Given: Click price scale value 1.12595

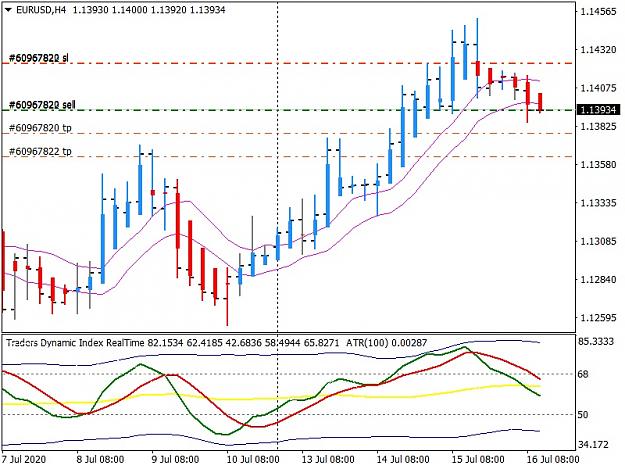Looking at the screenshot, I should tap(598, 318).
